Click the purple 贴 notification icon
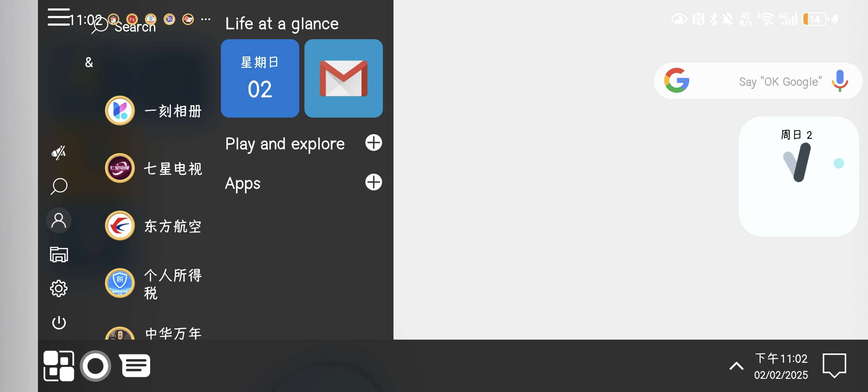 (x=169, y=19)
